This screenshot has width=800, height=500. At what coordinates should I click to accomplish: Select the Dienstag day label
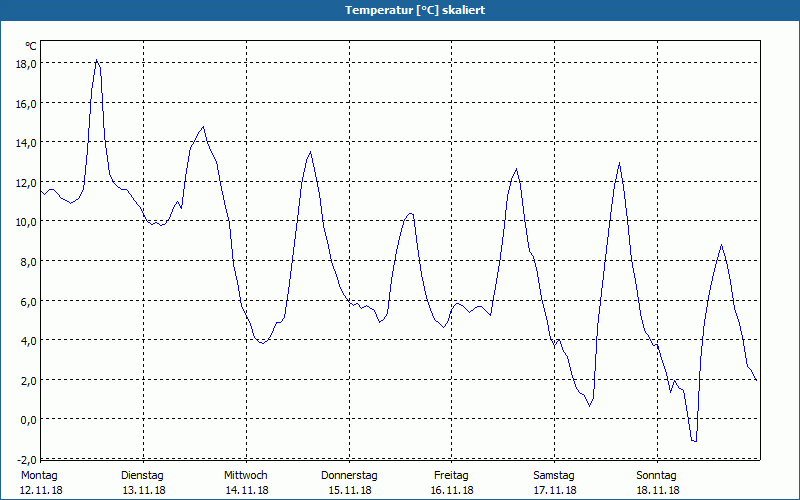click(142, 475)
